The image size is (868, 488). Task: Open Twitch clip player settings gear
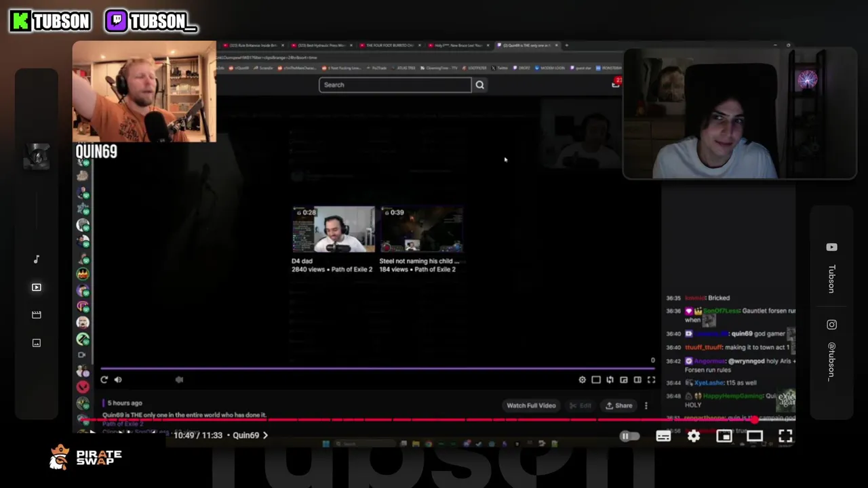[582, 380]
